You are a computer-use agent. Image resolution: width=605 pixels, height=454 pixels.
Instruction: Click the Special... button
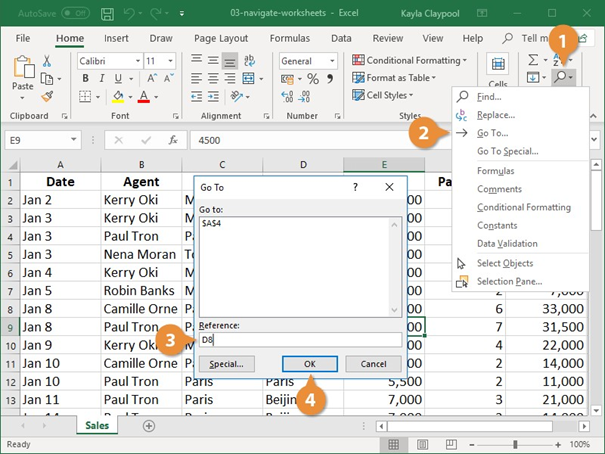point(226,364)
